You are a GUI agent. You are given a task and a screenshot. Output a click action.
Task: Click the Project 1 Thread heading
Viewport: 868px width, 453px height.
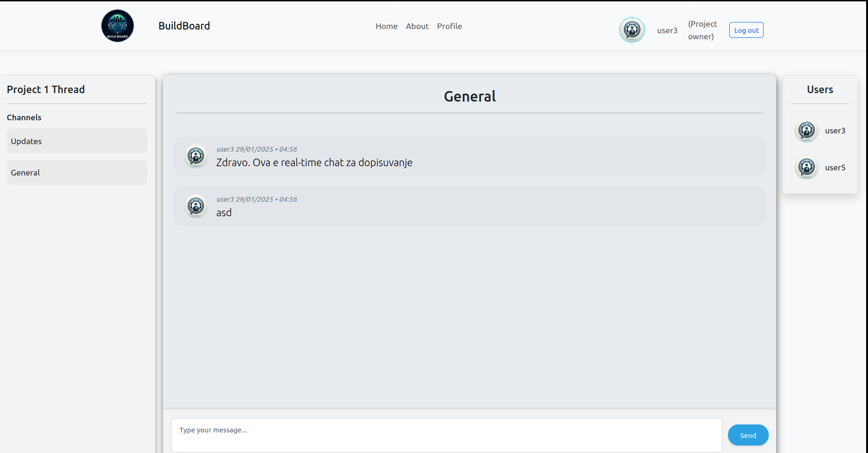point(46,90)
